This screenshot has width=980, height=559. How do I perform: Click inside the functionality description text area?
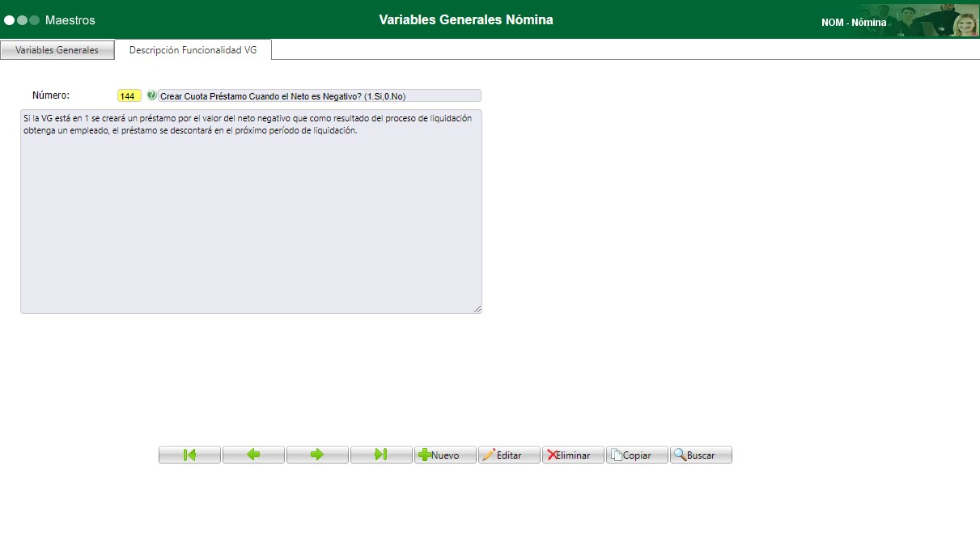coord(251,211)
